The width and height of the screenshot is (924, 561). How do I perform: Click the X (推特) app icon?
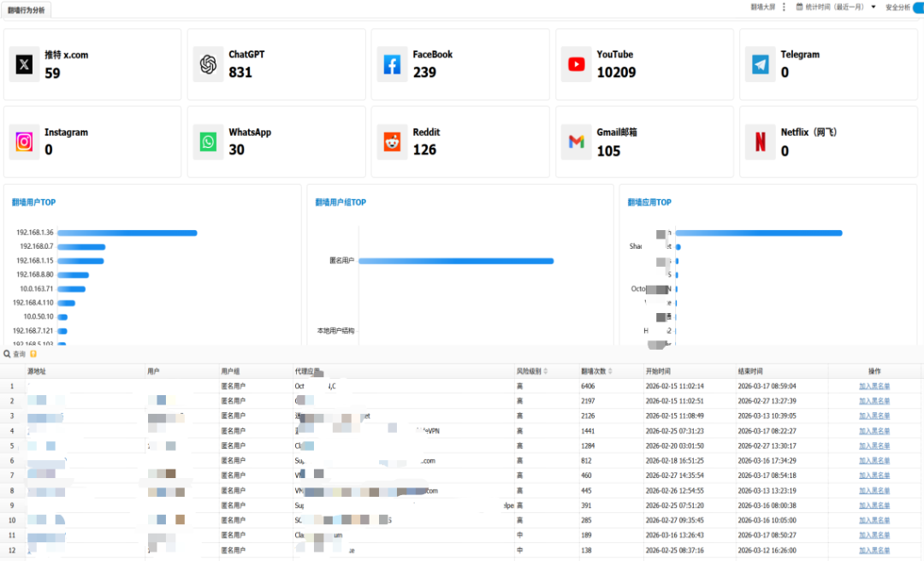(24, 63)
